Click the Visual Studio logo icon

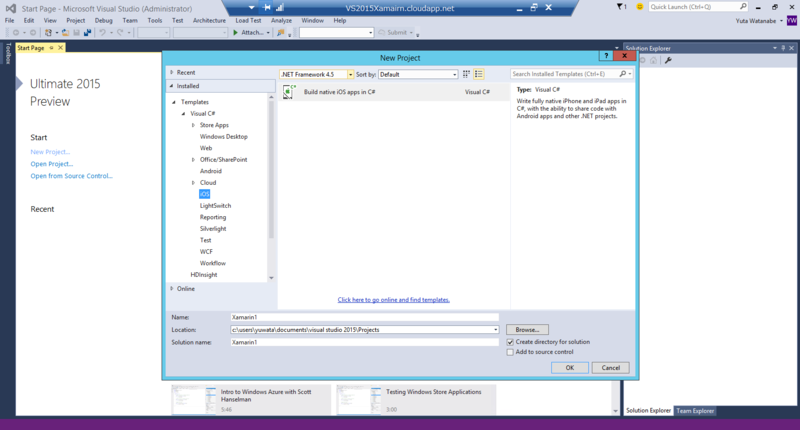click(10, 8)
